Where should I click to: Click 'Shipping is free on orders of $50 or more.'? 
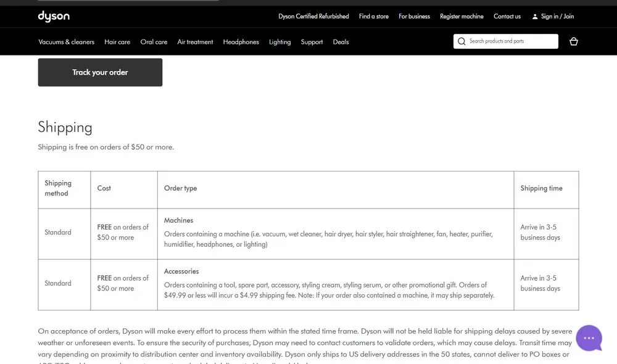106,147
